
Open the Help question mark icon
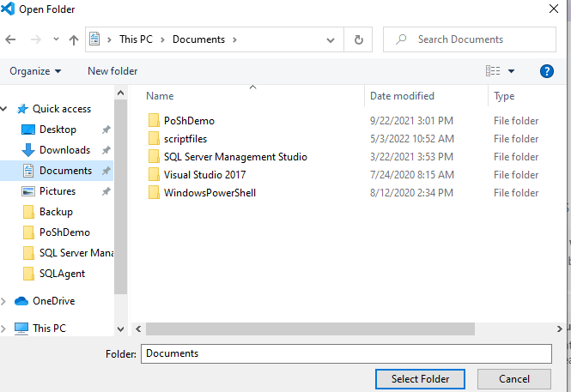pyautogui.click(x=546, y=71)
